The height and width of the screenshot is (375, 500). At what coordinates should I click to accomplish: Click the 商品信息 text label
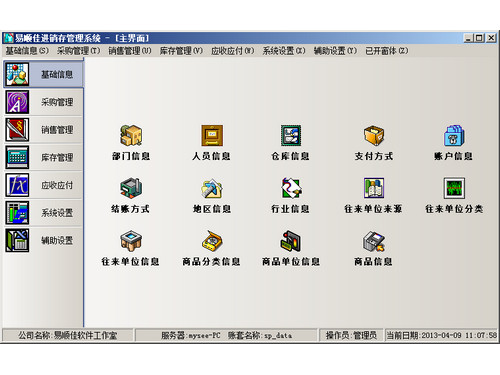(x=373, y=261)
